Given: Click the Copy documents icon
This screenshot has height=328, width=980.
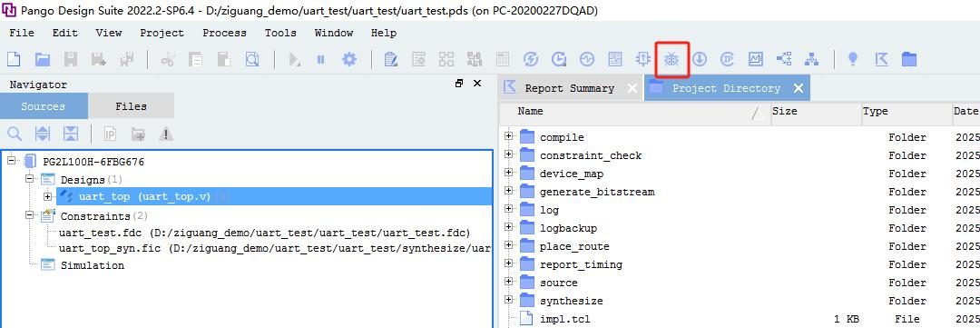Looking at the screenshot, I should [x=196, y=59].
